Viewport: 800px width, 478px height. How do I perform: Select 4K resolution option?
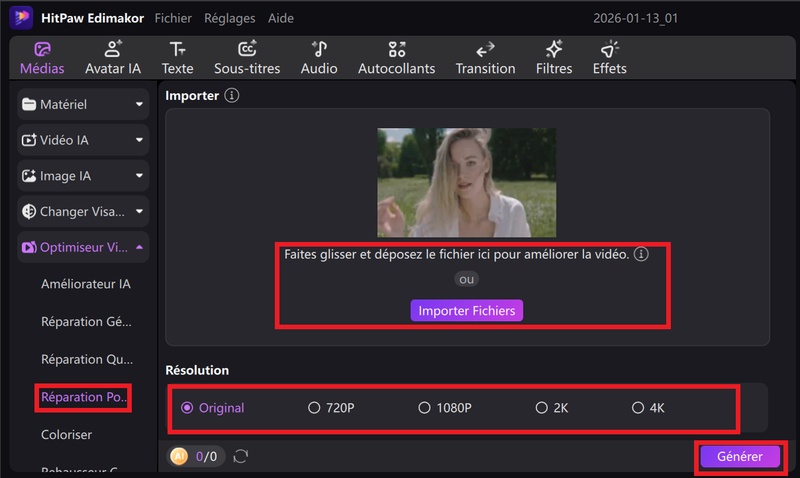638,408
